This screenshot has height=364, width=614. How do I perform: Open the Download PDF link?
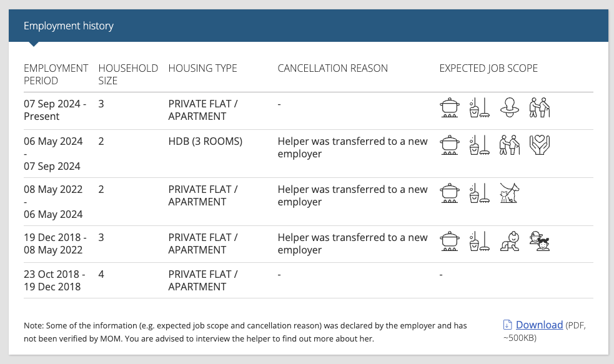pyautogui.click(x=539, y=325)
